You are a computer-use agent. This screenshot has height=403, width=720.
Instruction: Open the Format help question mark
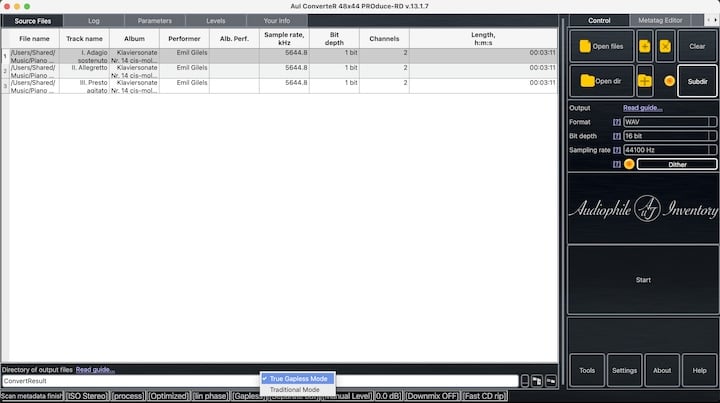617,122
